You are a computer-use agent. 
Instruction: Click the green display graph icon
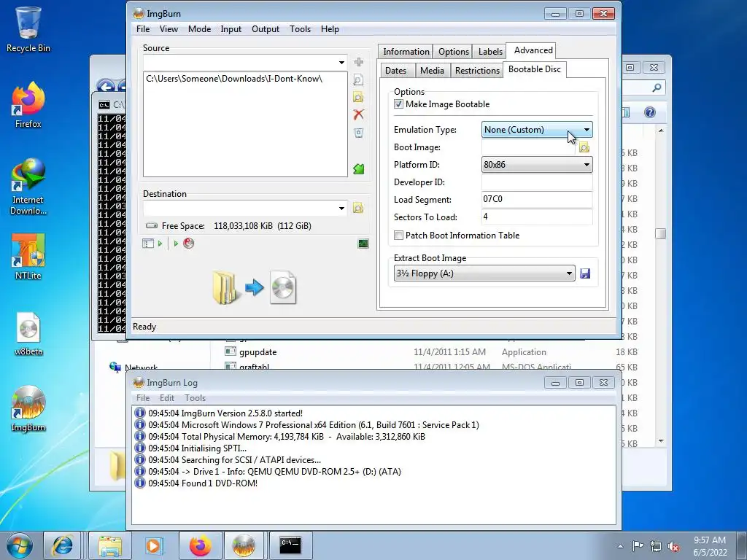[x=363, y=244]
